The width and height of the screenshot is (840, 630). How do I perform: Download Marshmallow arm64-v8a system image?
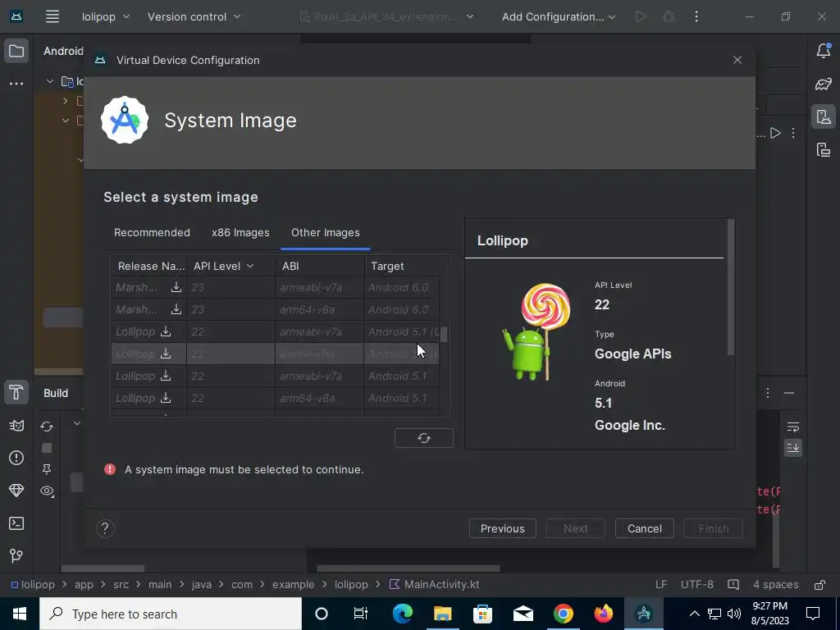(176, 309)
